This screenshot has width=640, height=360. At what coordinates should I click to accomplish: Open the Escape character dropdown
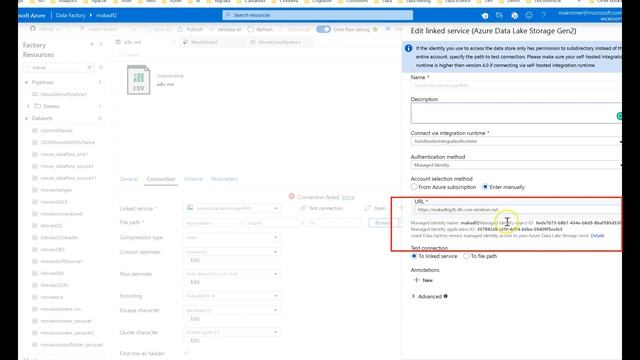[232, 310]
